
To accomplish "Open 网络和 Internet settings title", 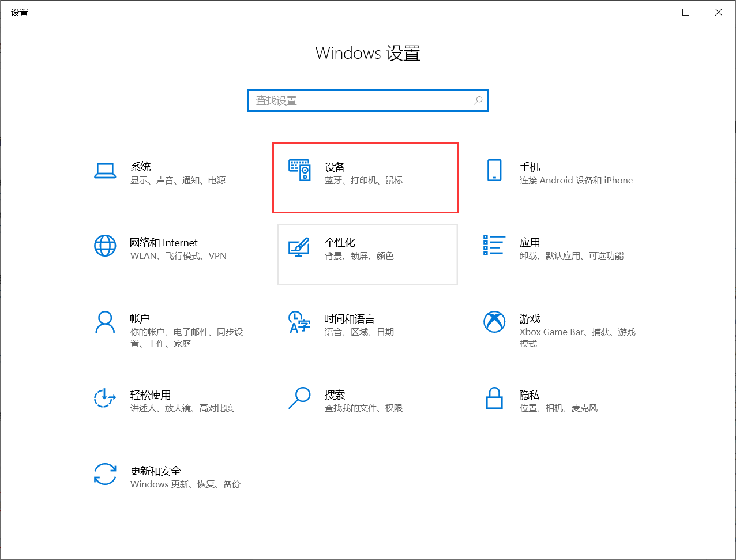I will 164,243.
